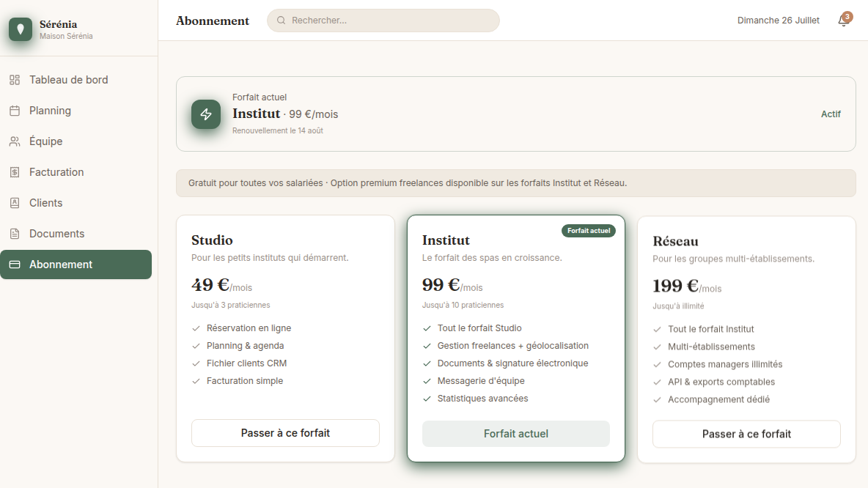Viewport: 868px width, 488px height.
Task: Go to Planning section
Action: click(x=76, y=111)
